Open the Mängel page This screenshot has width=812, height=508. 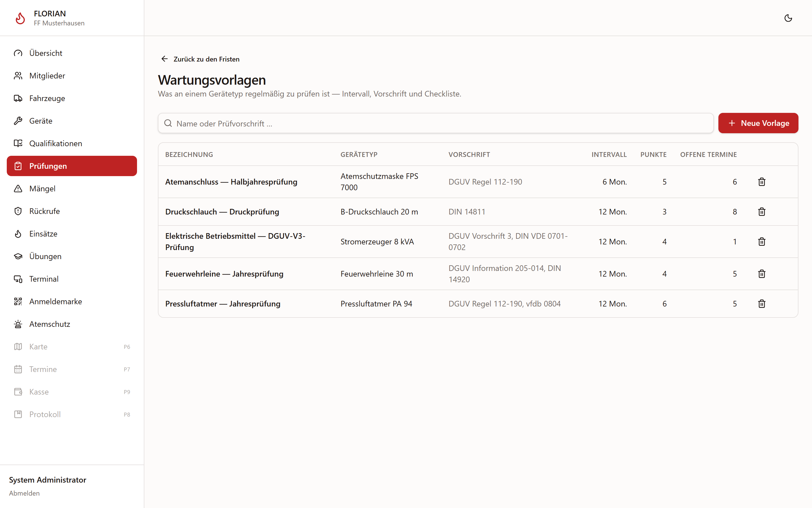coord(72,189)
